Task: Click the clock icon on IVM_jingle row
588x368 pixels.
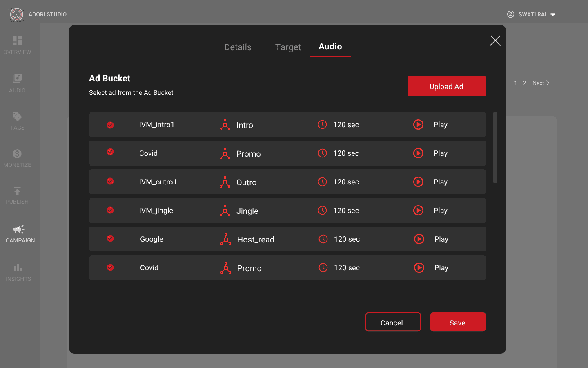Action: [x=322, y=210]
